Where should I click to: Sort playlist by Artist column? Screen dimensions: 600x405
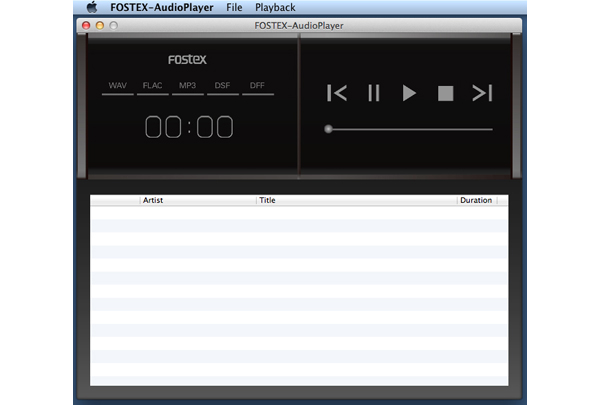[198, 200]
